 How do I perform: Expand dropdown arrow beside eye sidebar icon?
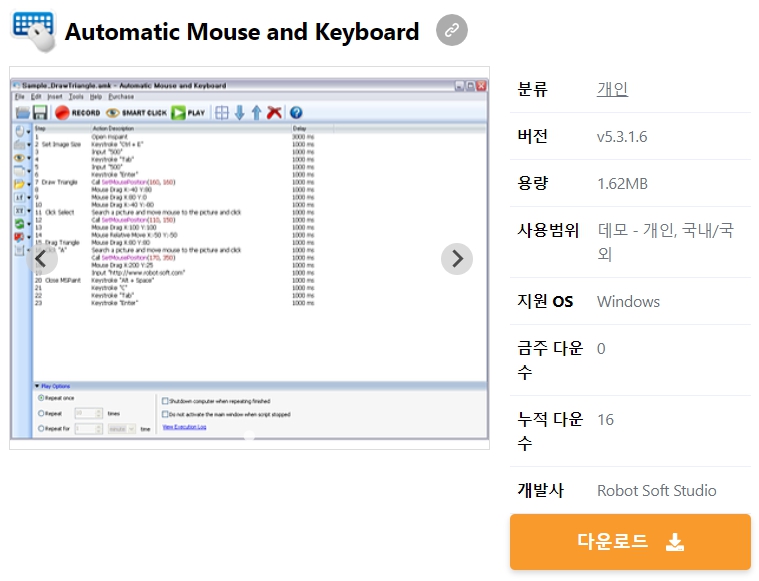(x=29, y=158)
